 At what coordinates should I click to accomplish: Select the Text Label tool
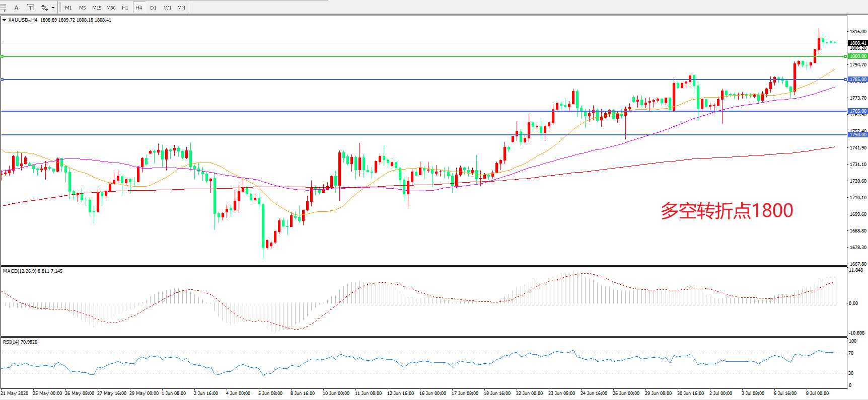click(30, 8)
